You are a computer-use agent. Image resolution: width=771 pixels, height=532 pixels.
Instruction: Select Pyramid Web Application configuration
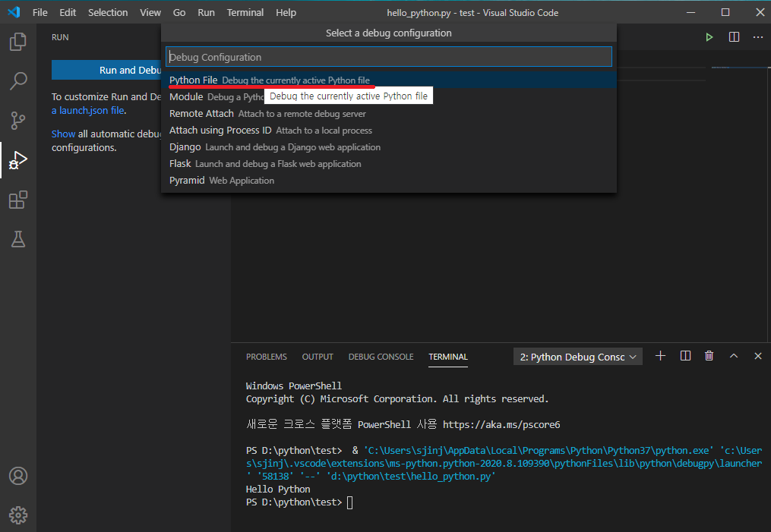pos(388,181)
